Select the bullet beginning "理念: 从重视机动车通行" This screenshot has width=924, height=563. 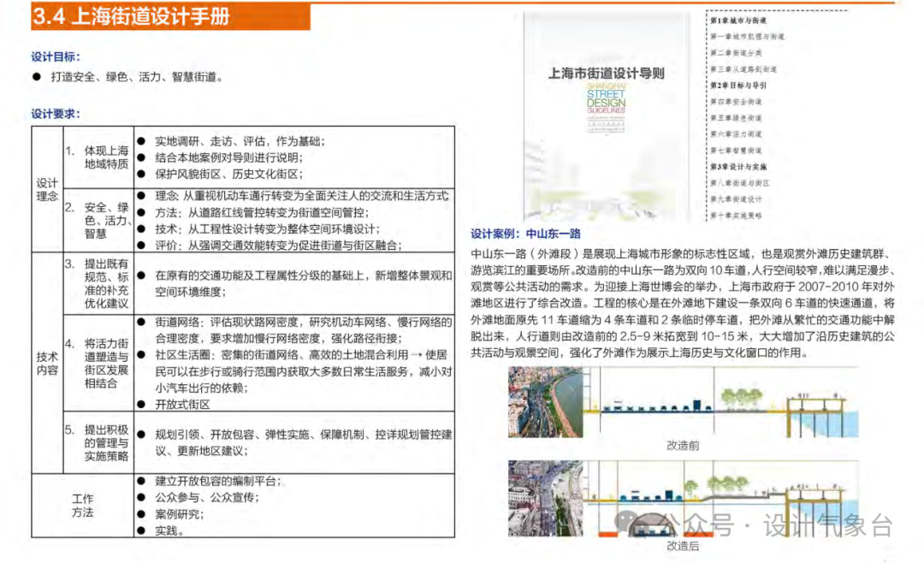(302, 196)
